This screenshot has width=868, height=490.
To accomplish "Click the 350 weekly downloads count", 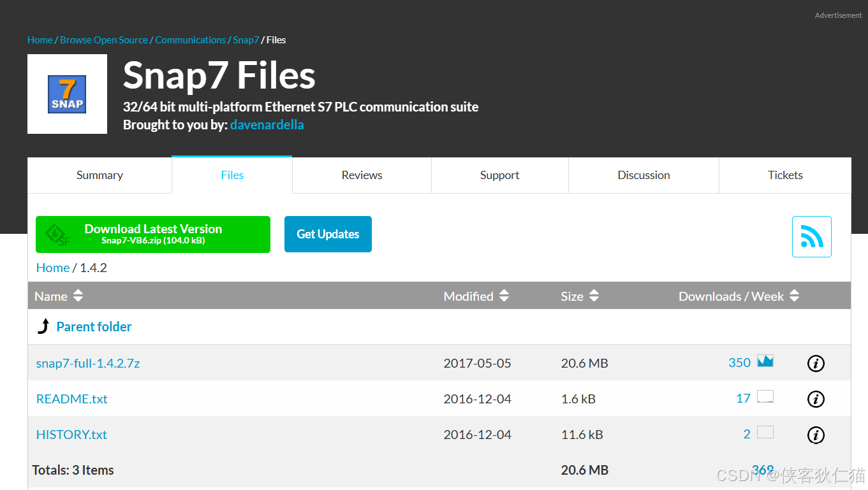I will (739, 363).
